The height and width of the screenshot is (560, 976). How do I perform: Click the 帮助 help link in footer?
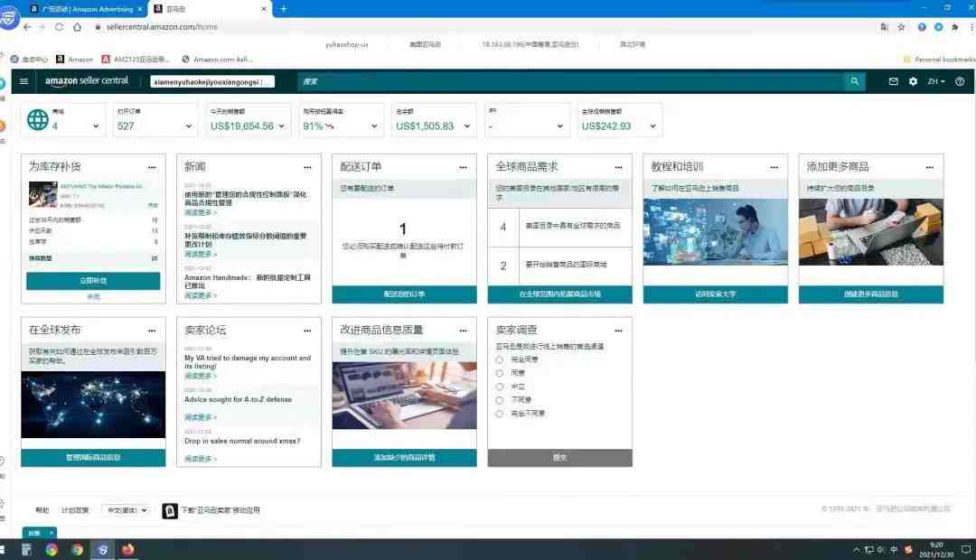pos(42,510)
